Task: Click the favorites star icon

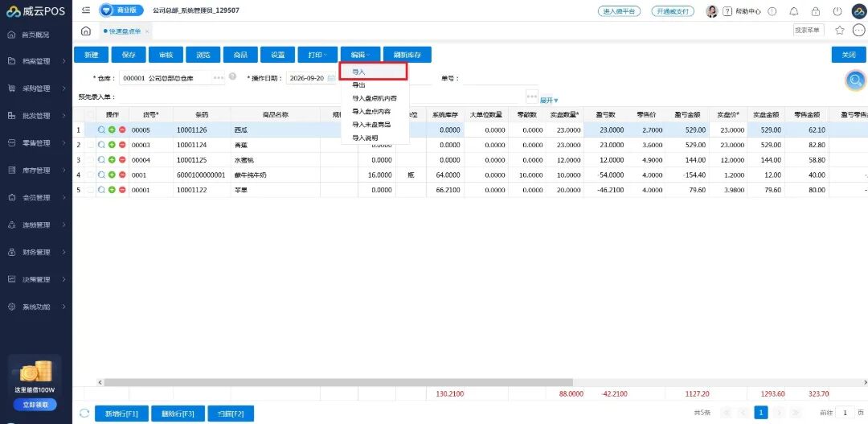Action: pos(839,31)
